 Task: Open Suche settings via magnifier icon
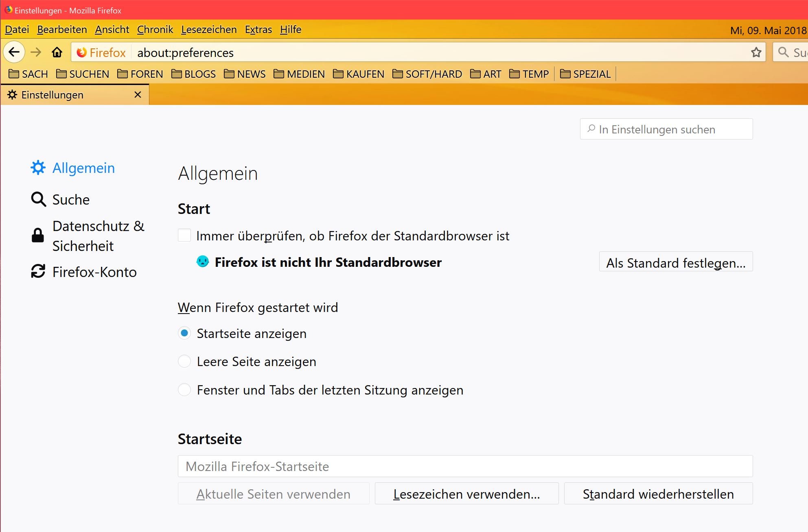tap(39, 199)
